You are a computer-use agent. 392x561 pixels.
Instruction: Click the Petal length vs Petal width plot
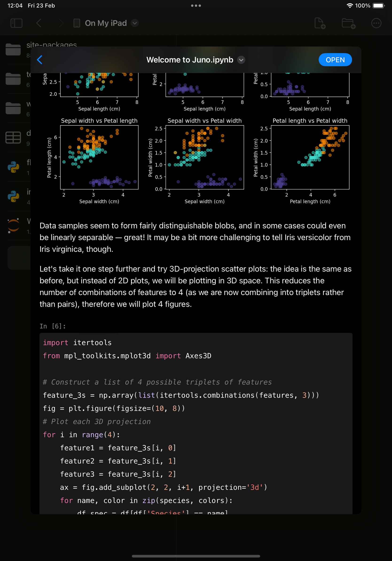pyautogui.click(x=310, y=157)
